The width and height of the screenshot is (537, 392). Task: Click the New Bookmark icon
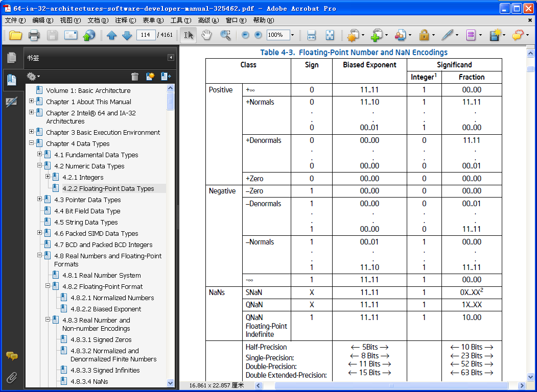(150, 76)
